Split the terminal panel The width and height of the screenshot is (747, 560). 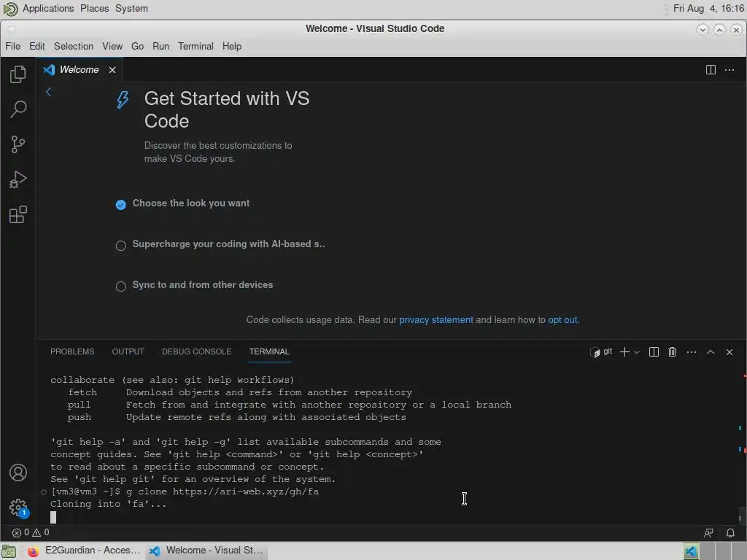point(654,352)
